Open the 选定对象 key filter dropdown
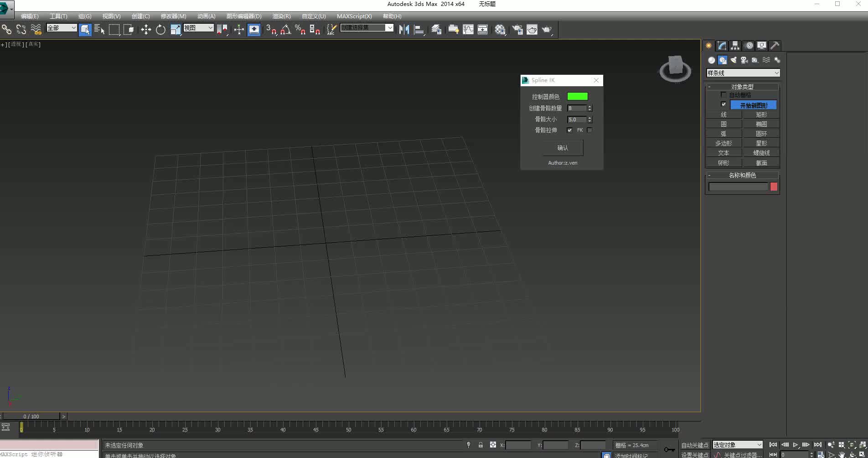Image resolution: width=868 pixels, height=458 pixels. [x=738, y=445]
